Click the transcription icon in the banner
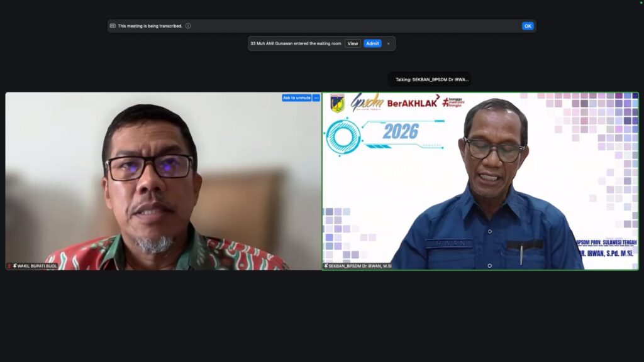The height and width of the screenshot is (362, 644). point(113,26)
